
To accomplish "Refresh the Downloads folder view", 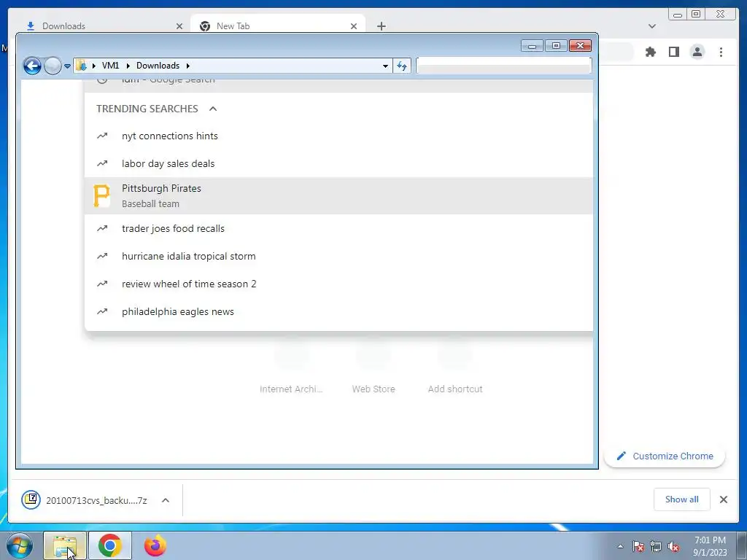I will pyautogui.click(x=402, y=66).
